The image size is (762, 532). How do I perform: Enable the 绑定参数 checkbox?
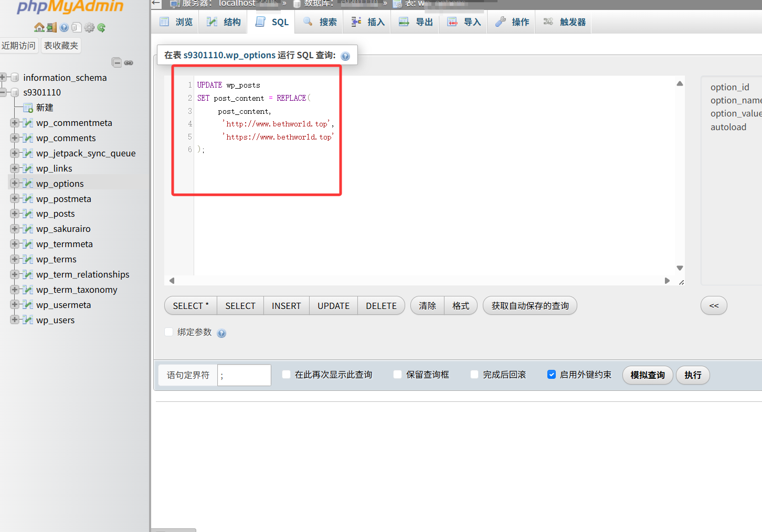[169, 332]
